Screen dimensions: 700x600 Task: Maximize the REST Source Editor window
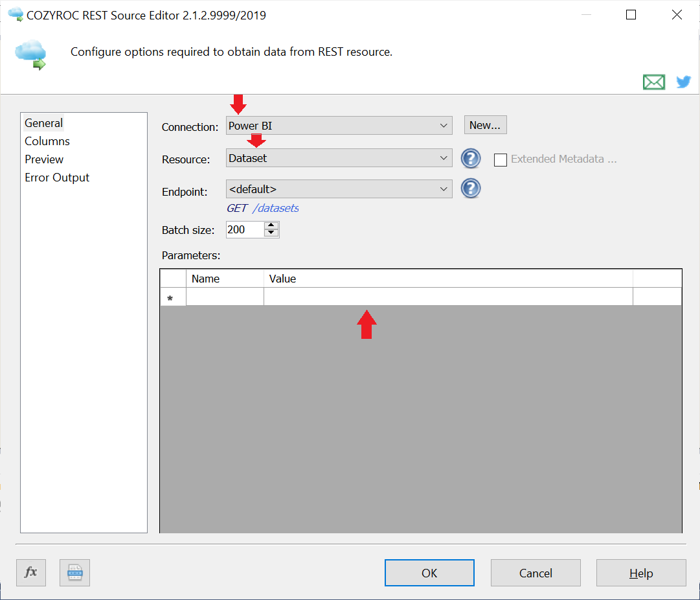click(x=631, y=15)
